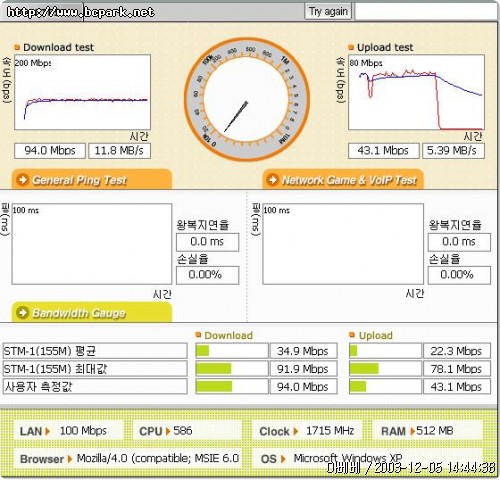Click the arrow icon on General Ping Test
Image resolution: width=500 pixels, height=480 pixels.
click(x=23, y=180)
